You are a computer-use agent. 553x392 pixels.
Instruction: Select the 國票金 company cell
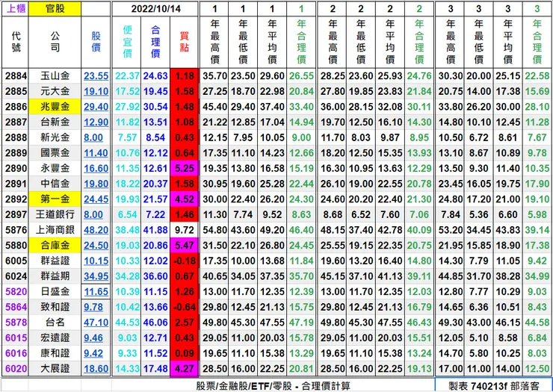coord(55,153)
